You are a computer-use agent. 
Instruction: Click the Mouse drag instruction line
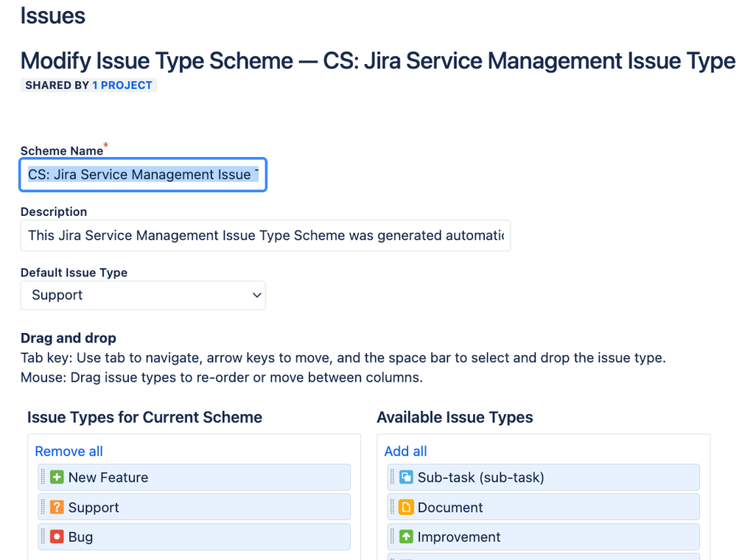coord(222,377)
